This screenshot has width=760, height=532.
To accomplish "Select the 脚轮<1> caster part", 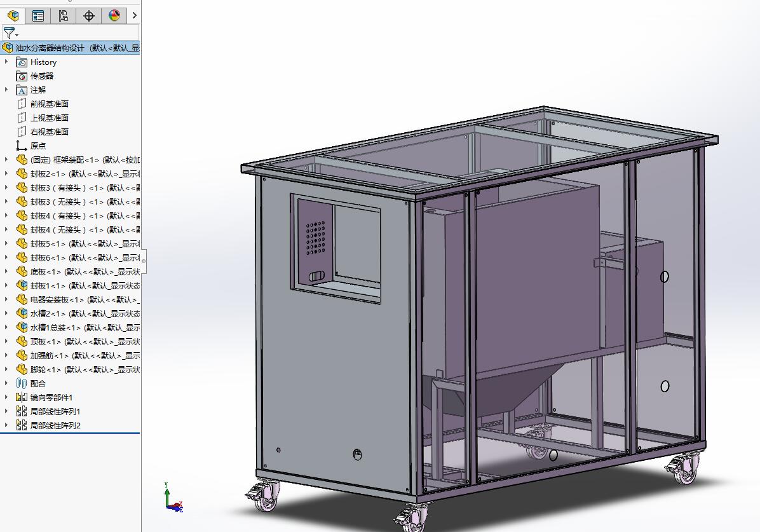I will pyautogui.click(x=85, y=369).
